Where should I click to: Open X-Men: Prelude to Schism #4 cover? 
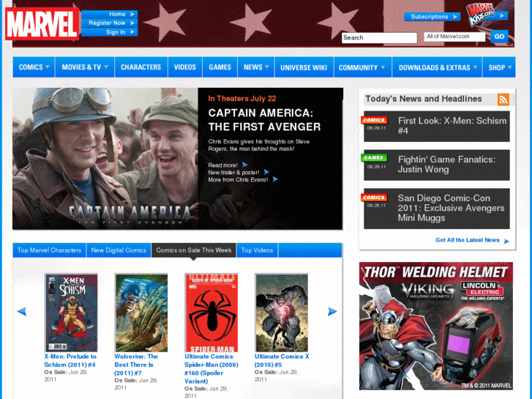(x=71, y=313)
